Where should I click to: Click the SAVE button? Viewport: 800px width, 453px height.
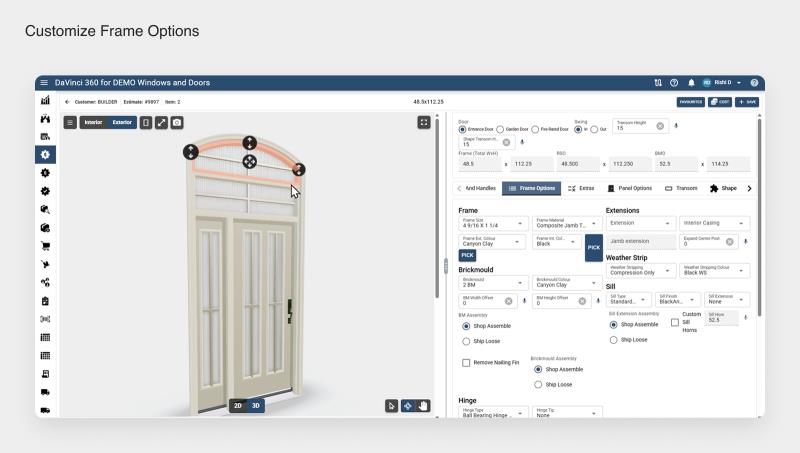click(x=747, y=102)
